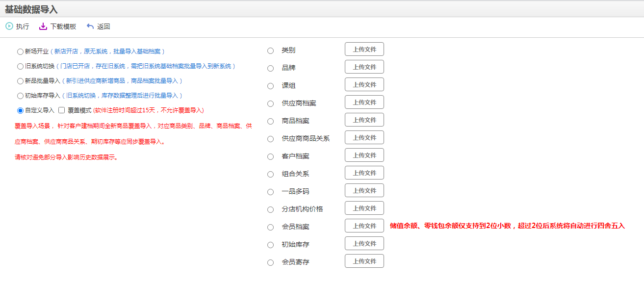
Task: Click 上传文件 for 一品多码
Action: point(364,191)
